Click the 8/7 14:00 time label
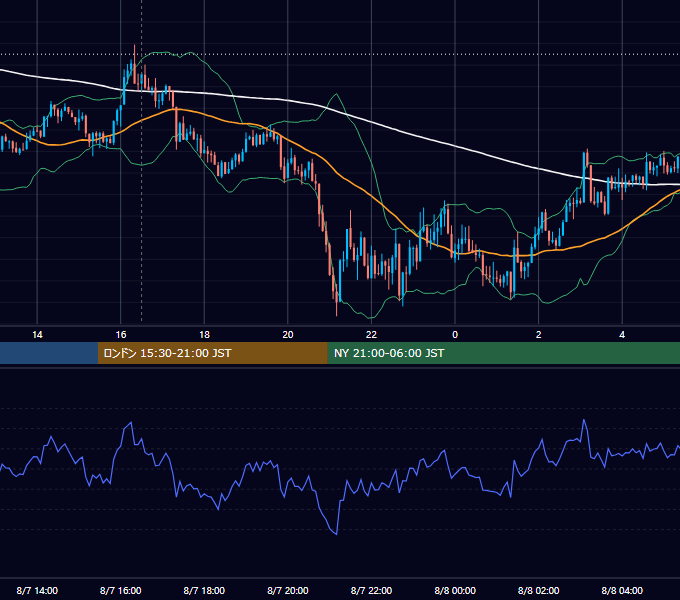The image size is (680, 600). pos(37,590)
